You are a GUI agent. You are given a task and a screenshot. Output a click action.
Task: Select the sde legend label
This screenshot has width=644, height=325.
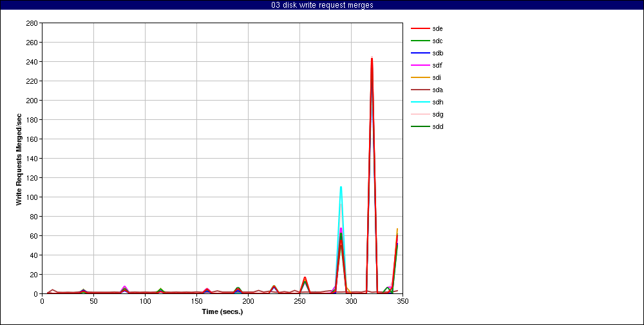(x=437, y=29)
